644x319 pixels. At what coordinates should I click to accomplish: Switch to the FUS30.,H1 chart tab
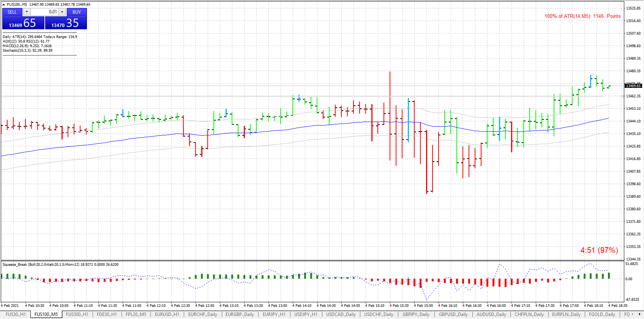coord(16,314)
